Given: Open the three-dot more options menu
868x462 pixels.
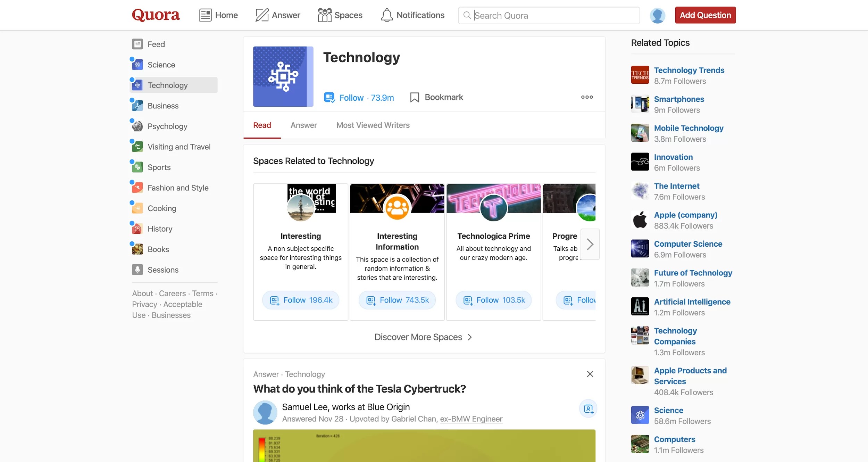Looking at the screenshot, I should tap(587, 97).
